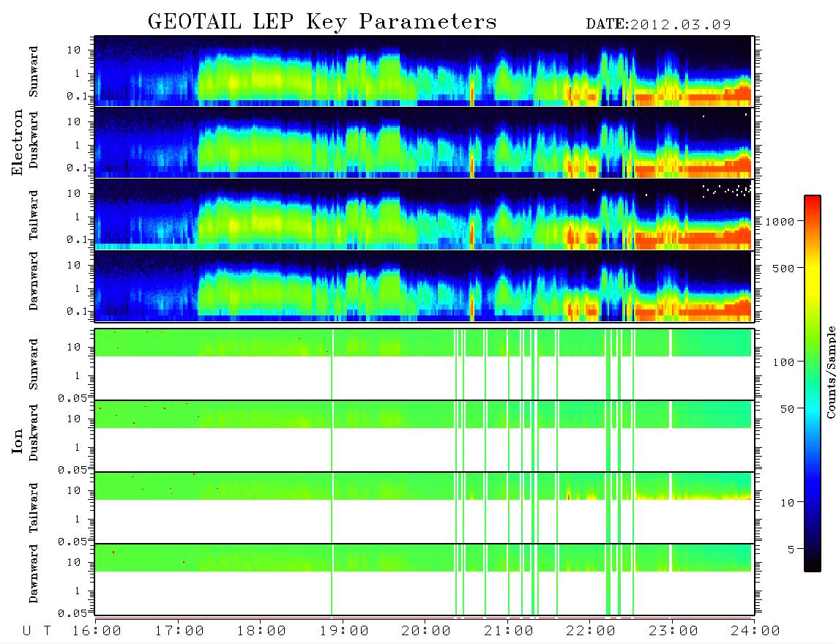836x644 pixels.
Task: Click the Electron Dawnward spectrogram panel
Action: (423, 286)
